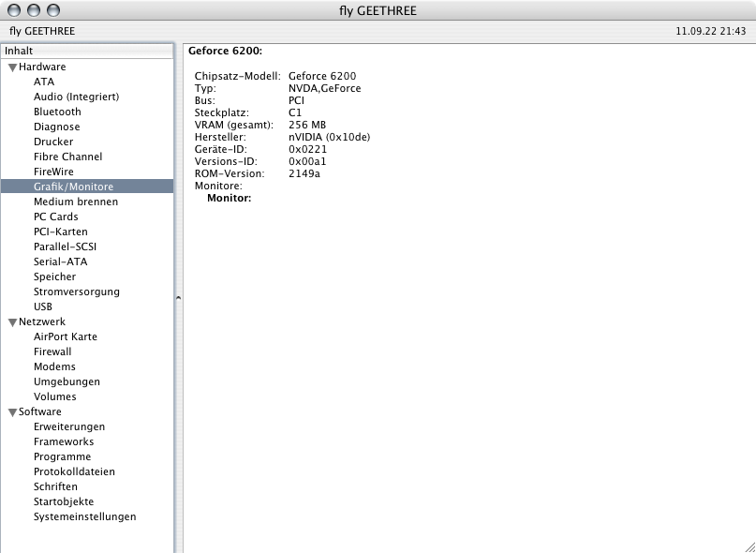Viewport: 756px width, 553px height.
Task: Open the Bluetooth hardware entry
Action: pyautogui.click(x=57, y=112)
